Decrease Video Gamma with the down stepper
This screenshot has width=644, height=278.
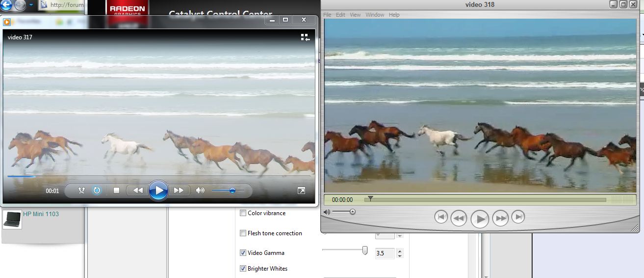pyautogui.click(x=400, y=256)
